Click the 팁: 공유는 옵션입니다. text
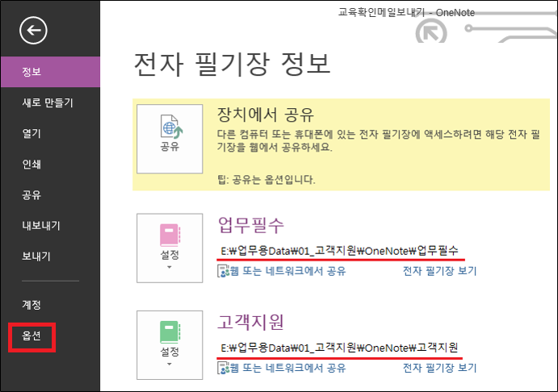Screen dimensions: 558x392 (x=266, y=180)
